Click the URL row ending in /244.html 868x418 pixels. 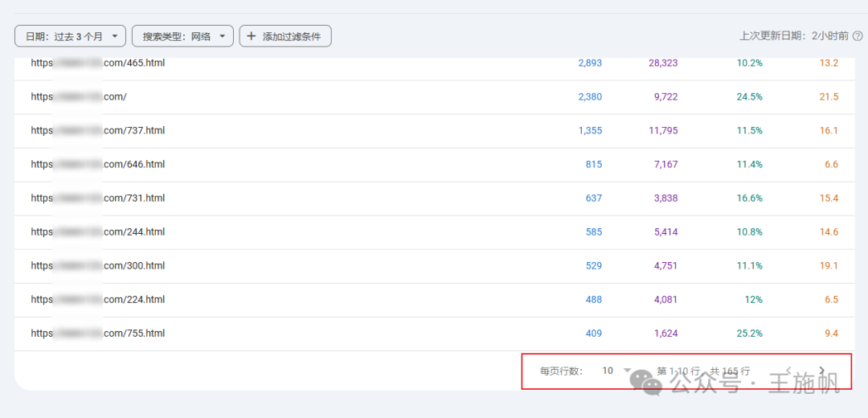pyautogui.click(x=434, y=232)
